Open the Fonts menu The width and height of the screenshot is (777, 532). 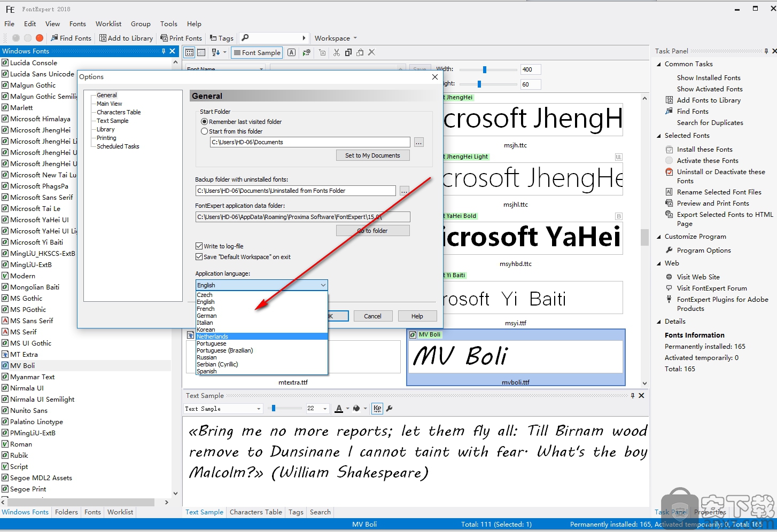77,24
